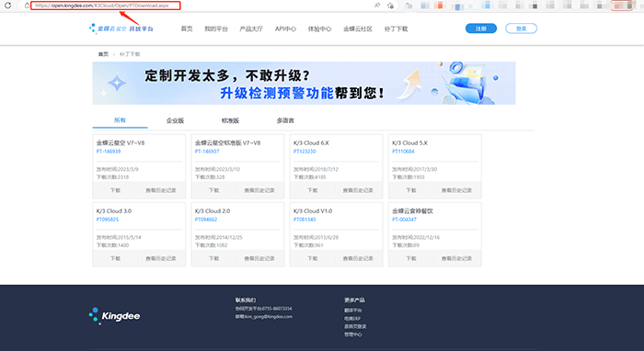The height and width of the screenshot is (351, 644).
Task: Open 首页 in the top navigation
Action: [x=187, y=28]
